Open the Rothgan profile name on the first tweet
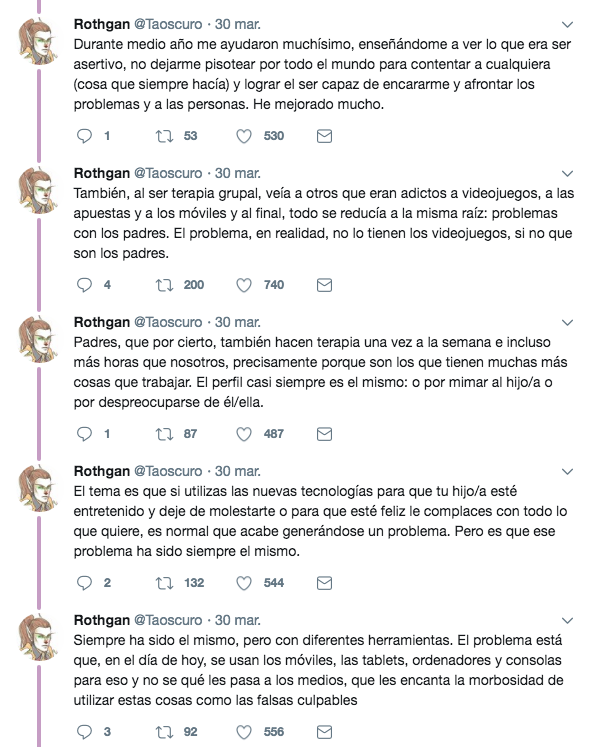Image resolution: width=596 pixels, height=747 pixels. click(x=101, y=24)
